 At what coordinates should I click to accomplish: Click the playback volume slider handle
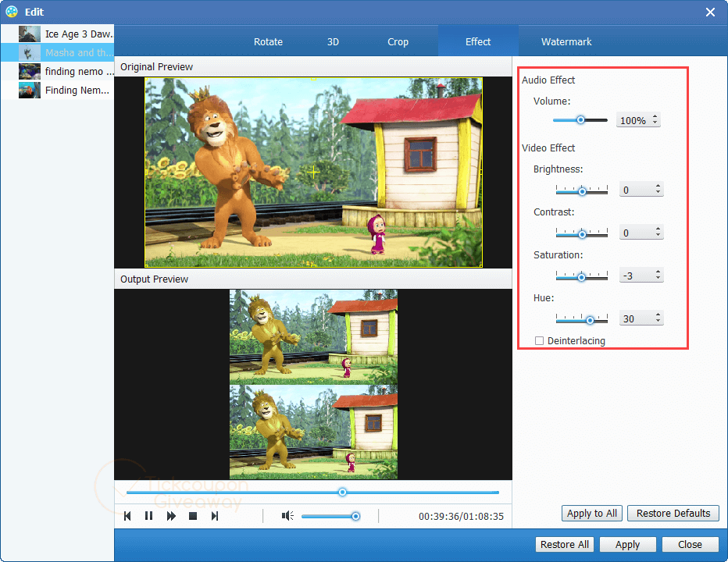pyautogui.click(x=355, y=516)
